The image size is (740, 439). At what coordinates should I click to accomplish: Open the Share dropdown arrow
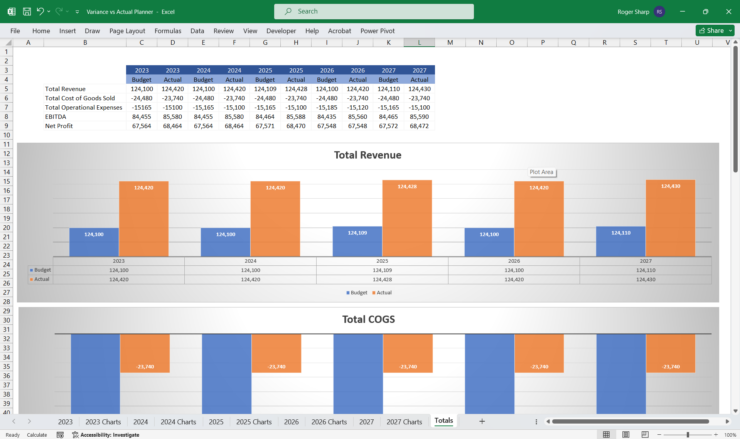[731, 30]
